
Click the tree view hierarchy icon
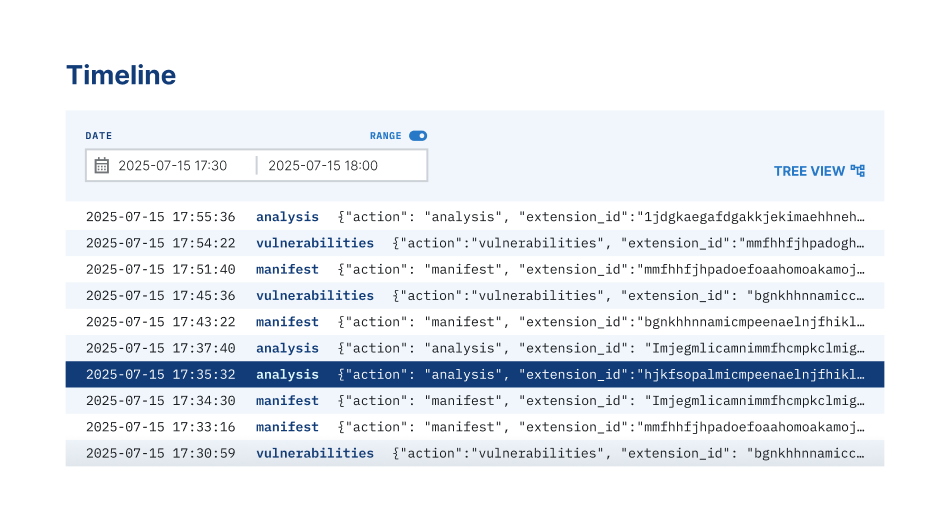[857, 171]
